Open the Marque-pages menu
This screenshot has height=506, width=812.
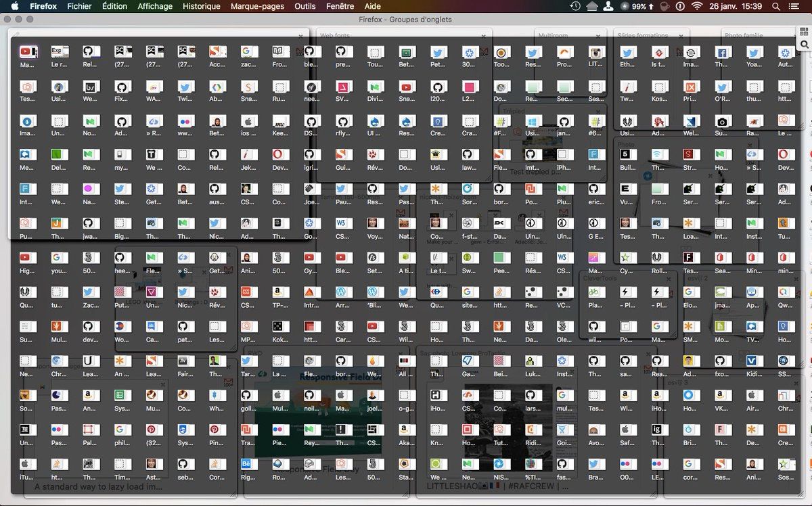point(258,6)
